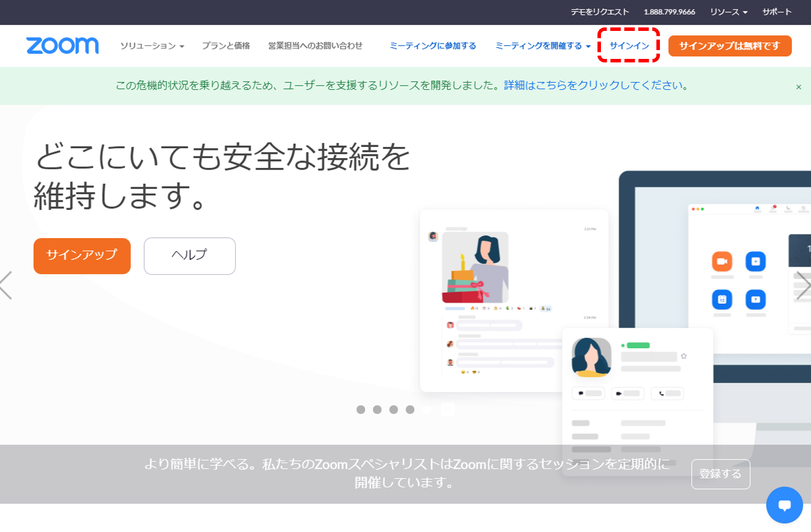The width and height of the screenshot is (811, 532).
Task: Click the blue calendar schedule icon
Action: 722,299
